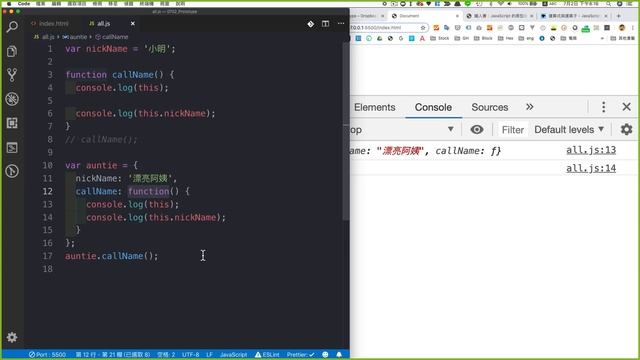640x360 pixels.
Task: Open Code menu in macOS menu bar
Action: point(24,4)
